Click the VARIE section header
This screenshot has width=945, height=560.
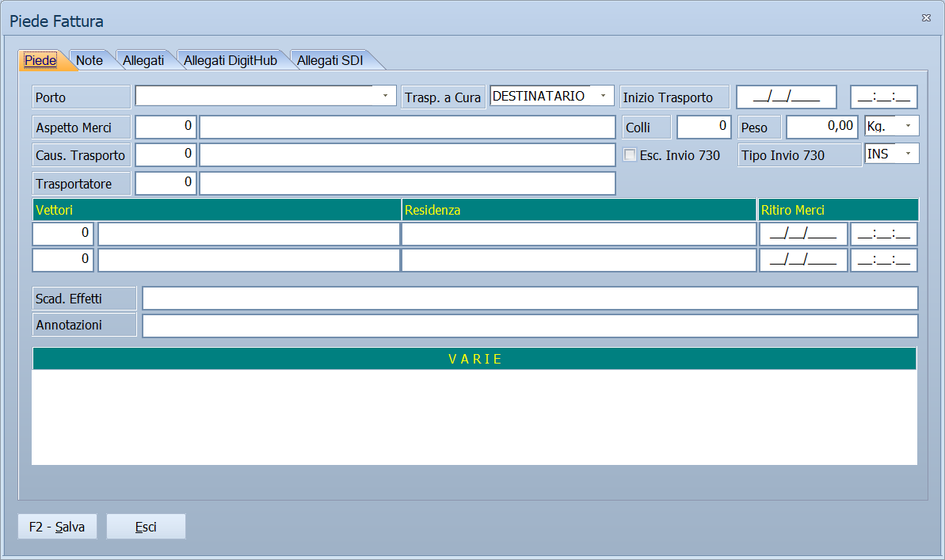point(474,359)
